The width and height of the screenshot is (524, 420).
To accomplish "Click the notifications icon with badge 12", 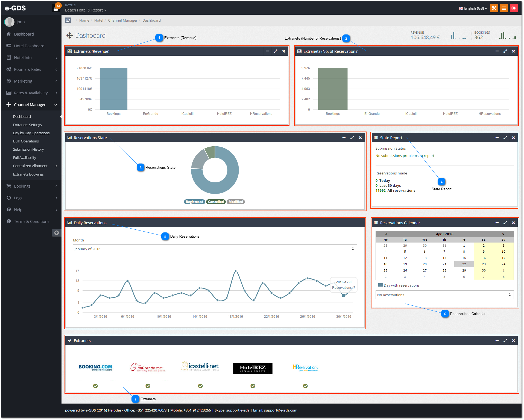I will coord(56,8).
